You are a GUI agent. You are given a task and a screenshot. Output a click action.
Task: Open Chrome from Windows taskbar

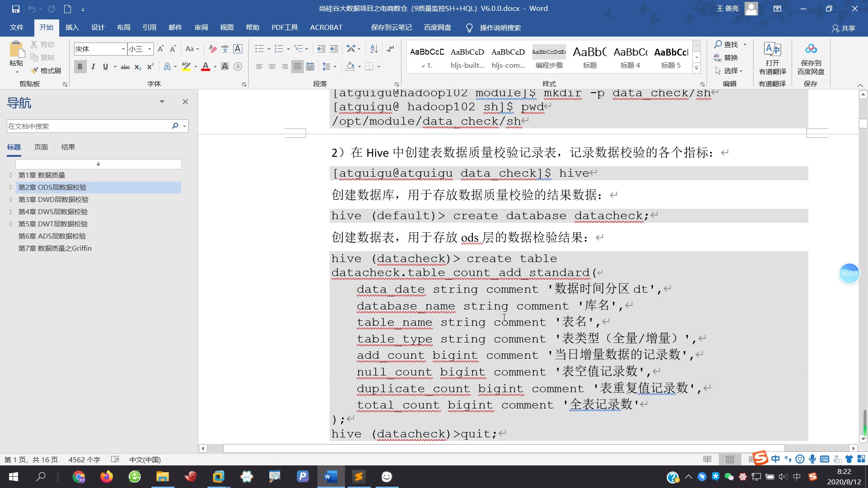click(x=79, y=477)
